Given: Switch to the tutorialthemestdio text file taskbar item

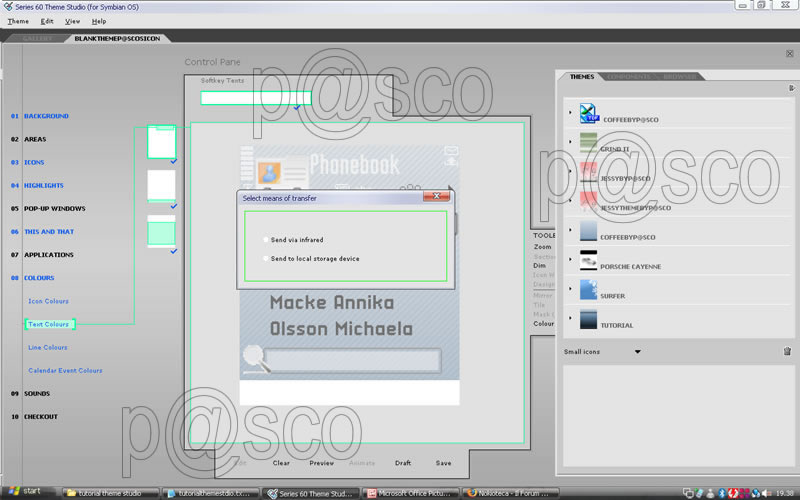Looking at the screenshot, I should pyautogui.click(x=212, y=493).
